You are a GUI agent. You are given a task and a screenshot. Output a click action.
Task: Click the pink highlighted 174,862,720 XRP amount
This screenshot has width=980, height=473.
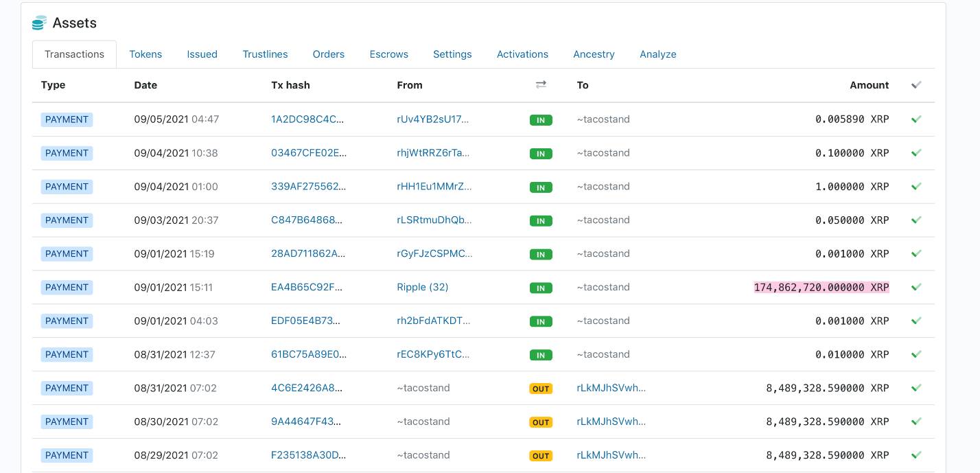pos(821,288)
